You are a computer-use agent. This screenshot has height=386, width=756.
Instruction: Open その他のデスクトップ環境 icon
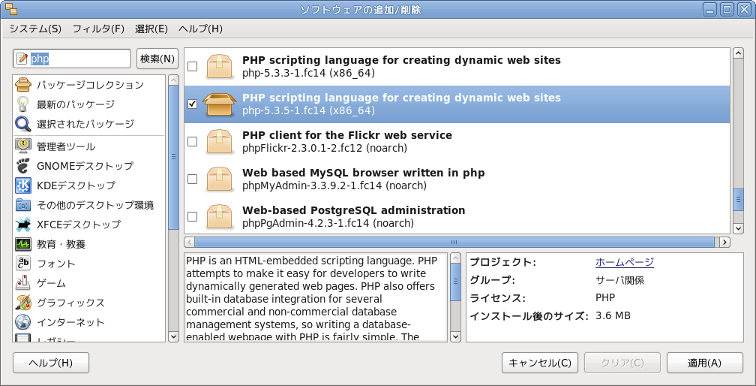[23, 205]
